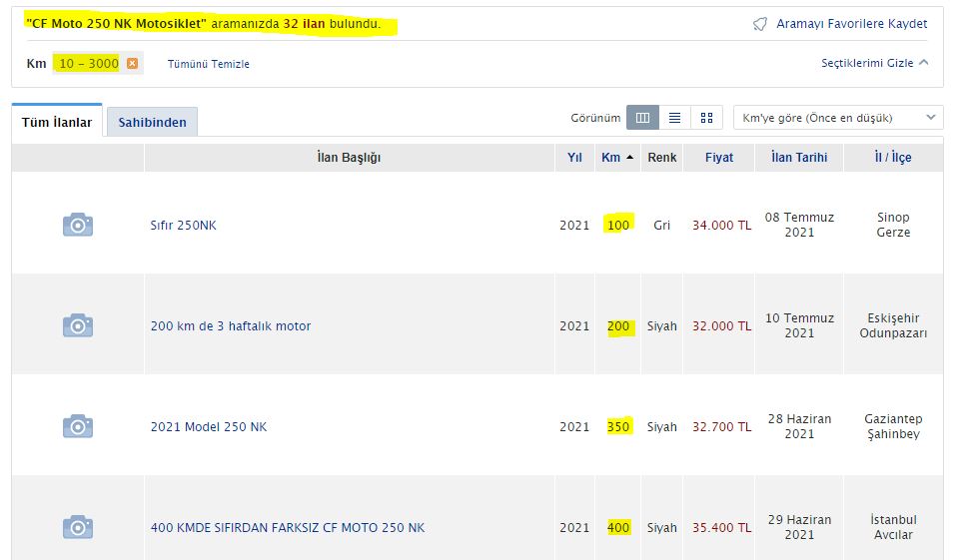The height and width of the screenshot is (560, 956).
Task: Open the Km'ye göre sorting dropdown
Action: [838, 118]
